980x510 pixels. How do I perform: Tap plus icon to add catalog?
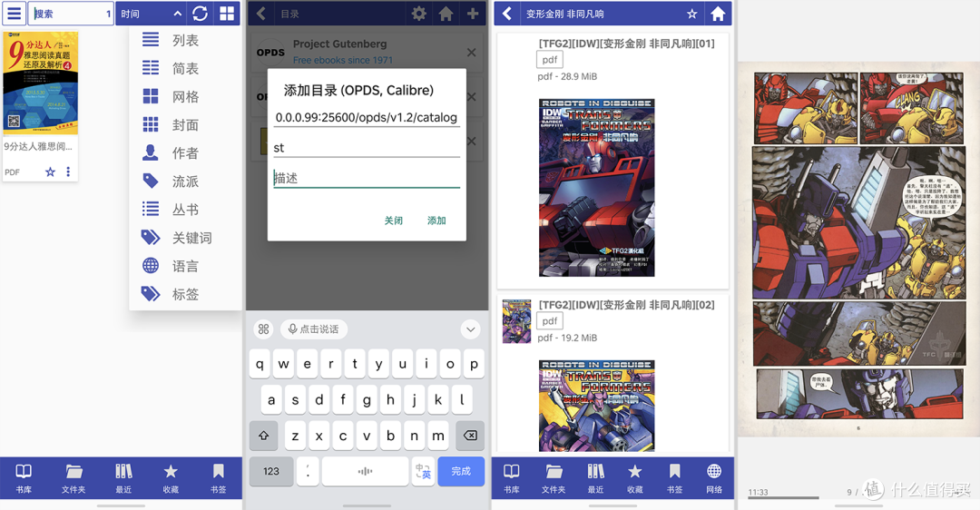coord(473,13)
